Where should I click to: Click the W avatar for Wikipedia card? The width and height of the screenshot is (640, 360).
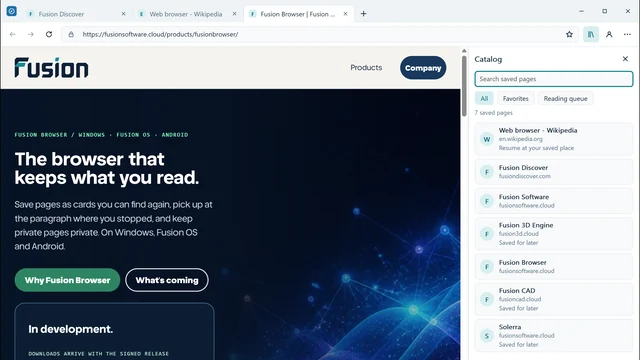tap(487, 139)
